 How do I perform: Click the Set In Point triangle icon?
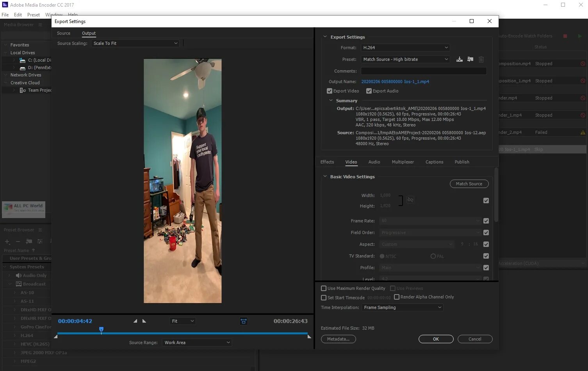point(135,321)
